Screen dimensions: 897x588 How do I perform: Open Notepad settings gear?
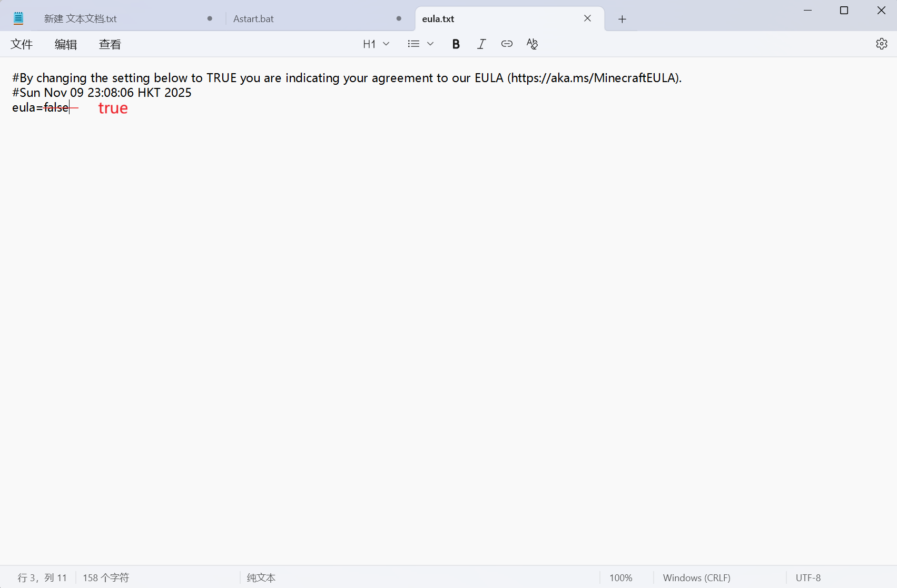(x=881, y=44)
